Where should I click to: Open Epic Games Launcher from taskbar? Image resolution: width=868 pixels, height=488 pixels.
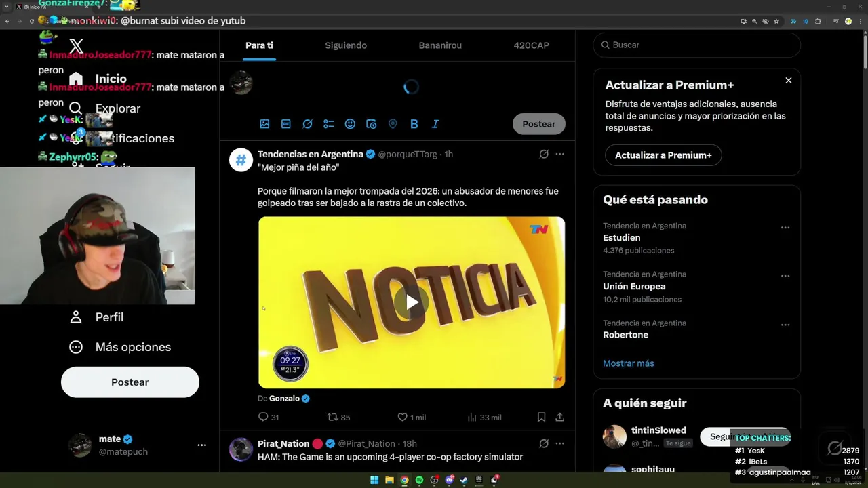point(479,480)
